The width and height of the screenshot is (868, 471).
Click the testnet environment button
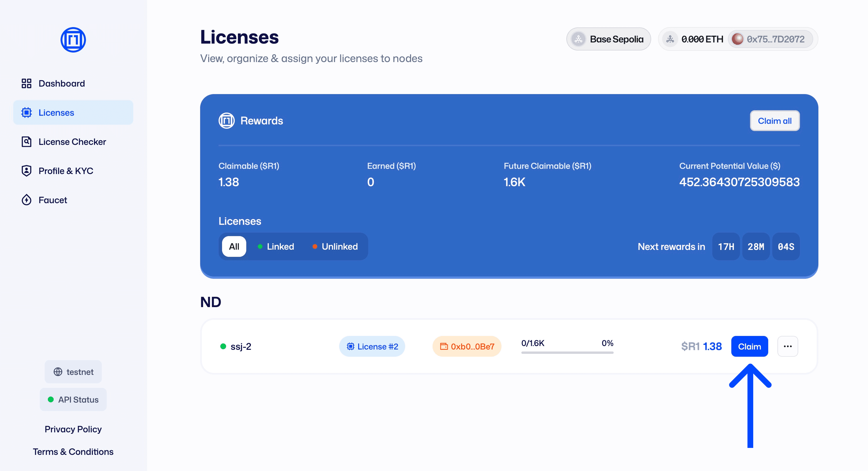pos(73,371)
